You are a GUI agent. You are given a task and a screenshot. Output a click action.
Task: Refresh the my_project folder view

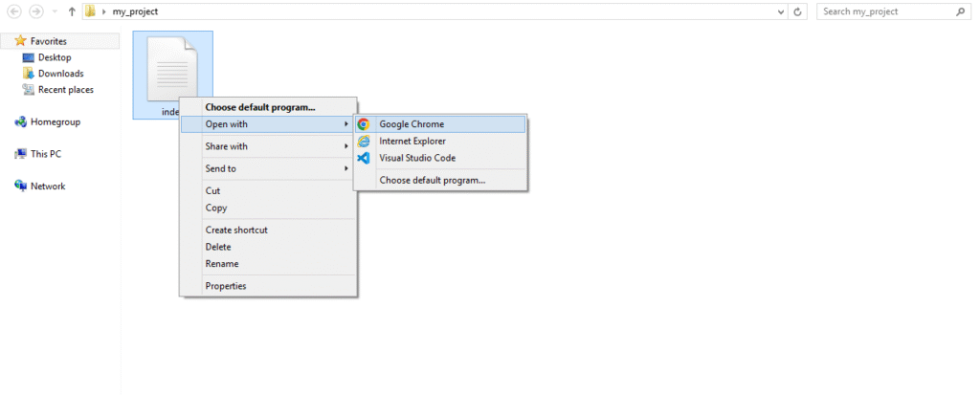(x=797, y=11)
